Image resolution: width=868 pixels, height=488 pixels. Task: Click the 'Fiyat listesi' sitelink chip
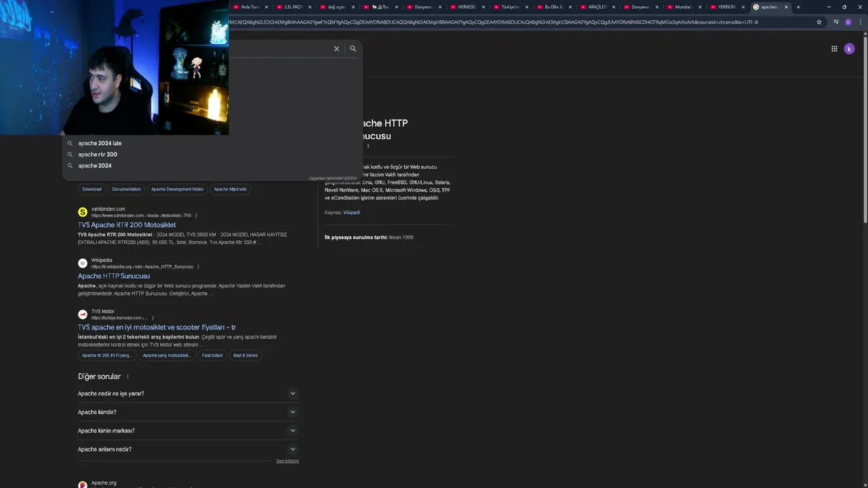click(212, 355)
